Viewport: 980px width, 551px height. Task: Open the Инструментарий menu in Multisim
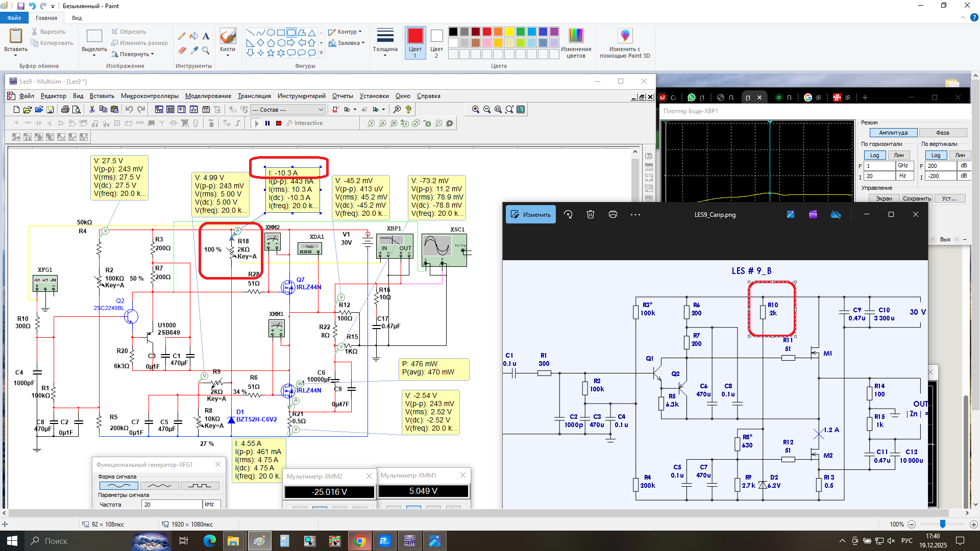tap(302, 96)
